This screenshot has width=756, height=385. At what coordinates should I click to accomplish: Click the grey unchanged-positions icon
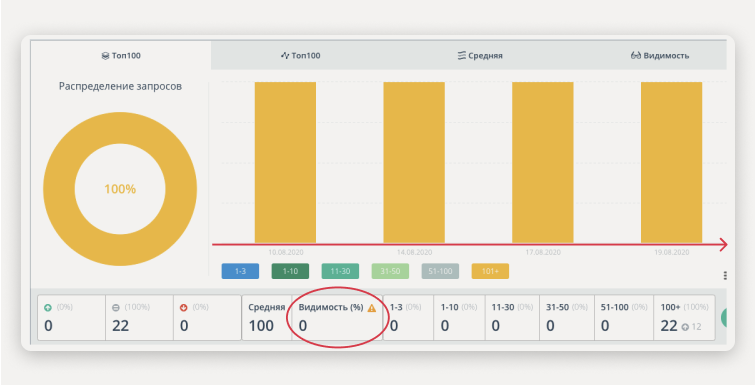coord(116,308)
